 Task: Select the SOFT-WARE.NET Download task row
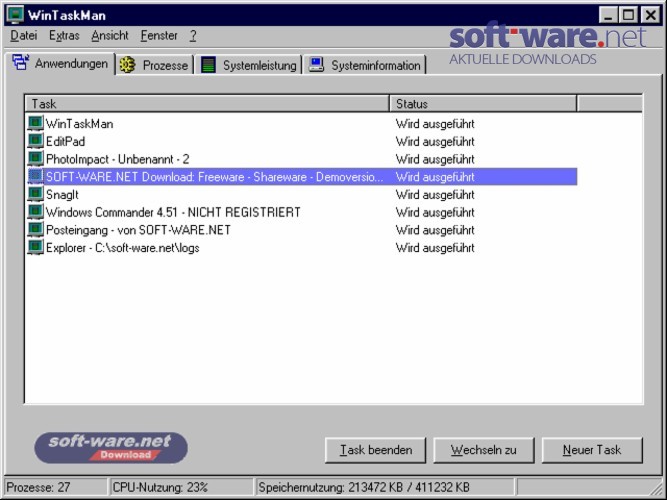[302, 177]
